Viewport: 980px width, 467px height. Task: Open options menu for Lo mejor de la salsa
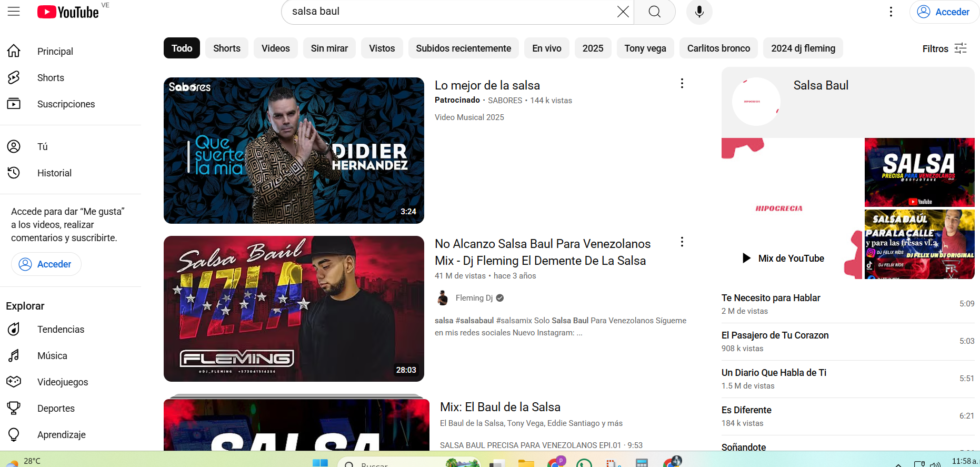(682, 83)
